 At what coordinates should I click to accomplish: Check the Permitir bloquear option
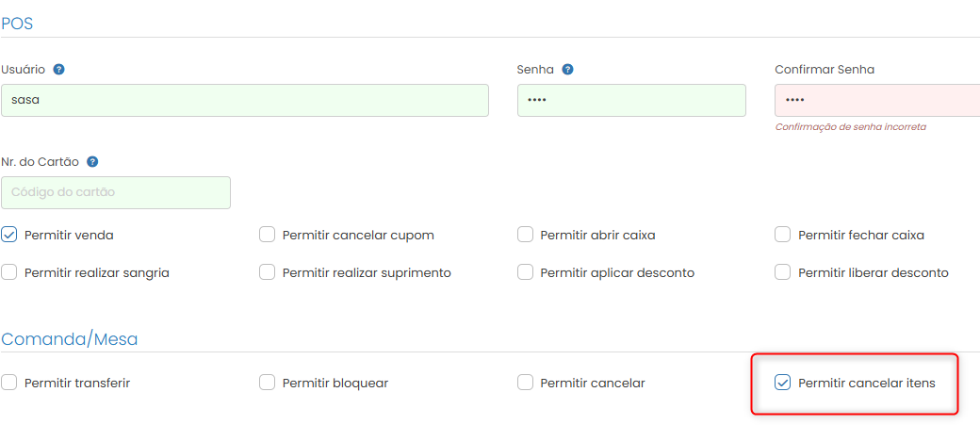pyautogui.click(x=268, y=383)
